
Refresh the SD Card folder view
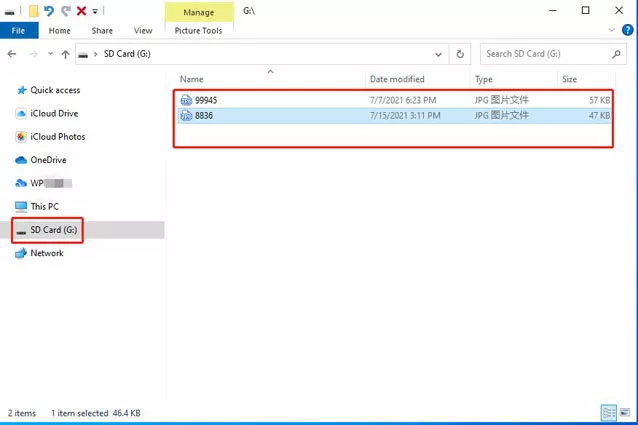click(460, 54)
